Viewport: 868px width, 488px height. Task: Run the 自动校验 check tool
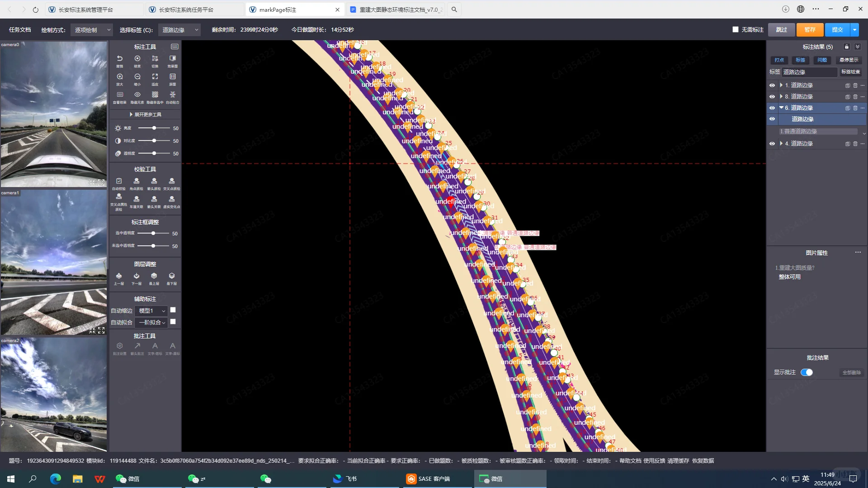tap(119, 181)
